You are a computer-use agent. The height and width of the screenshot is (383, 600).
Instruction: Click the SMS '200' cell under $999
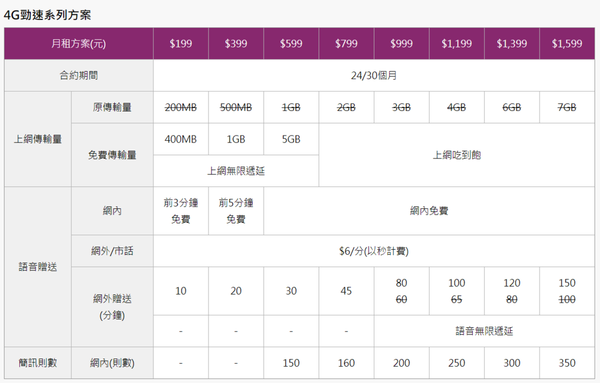(x=401, y=363)
